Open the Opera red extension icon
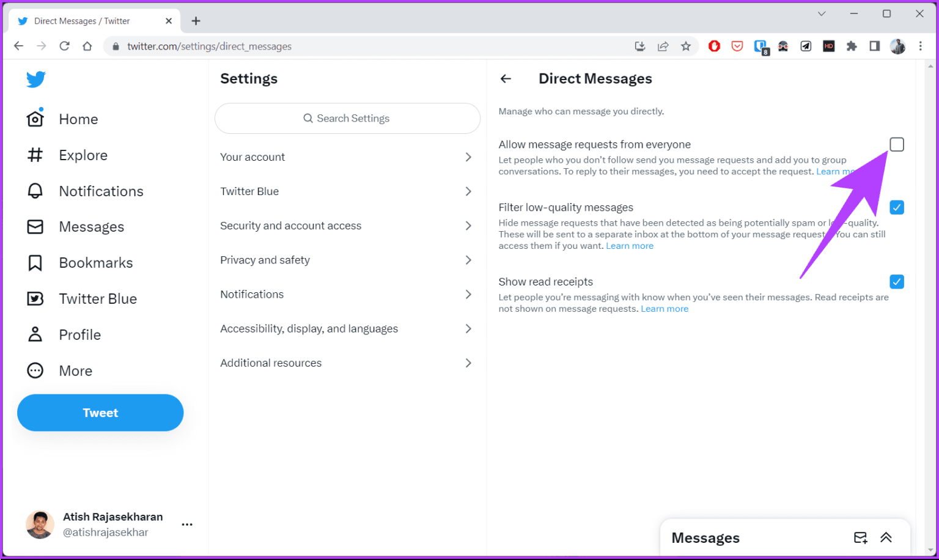The width and height of the screenshot is (939, 560). click(714, 46)
